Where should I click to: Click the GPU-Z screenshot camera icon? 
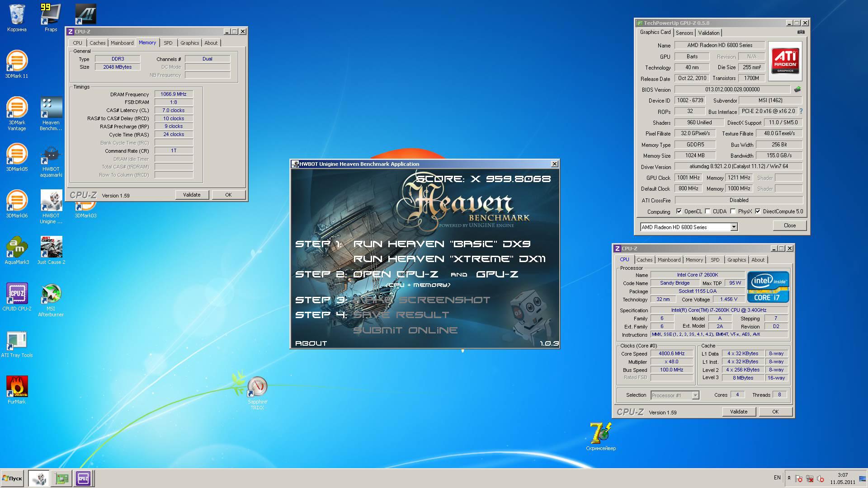point(801,32)
